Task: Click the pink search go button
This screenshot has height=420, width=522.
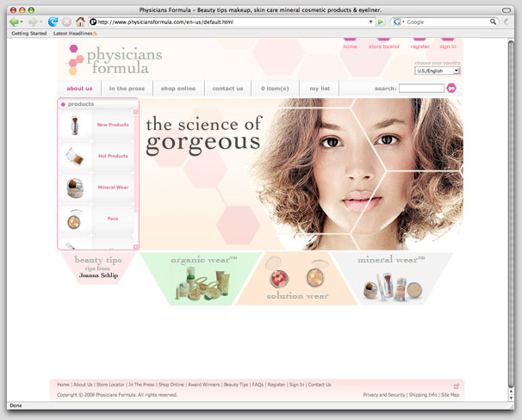Action: (451, 89)
